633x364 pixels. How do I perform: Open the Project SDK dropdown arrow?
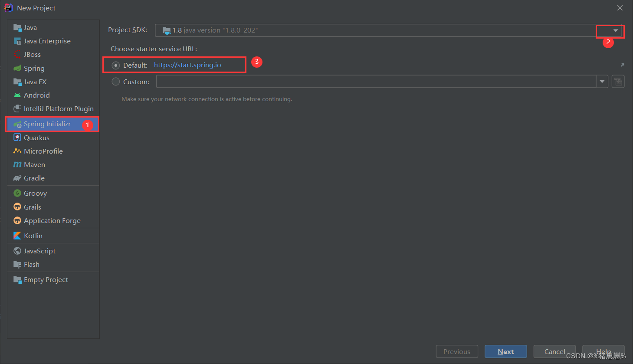coord(615,31)
